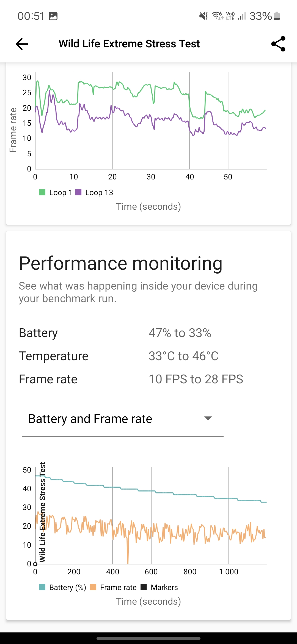Tap the mobile signal strength icon
This screenshot has width=297, height=644.
242,16
